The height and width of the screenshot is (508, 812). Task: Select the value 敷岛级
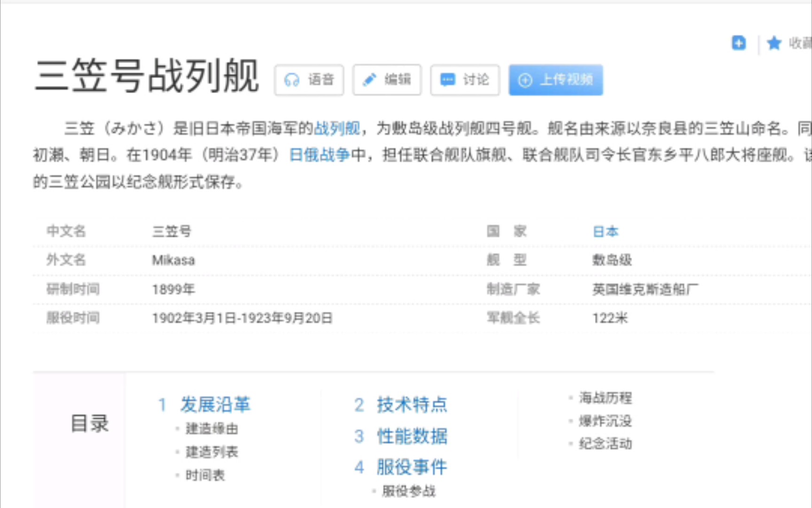pos(612,260)
